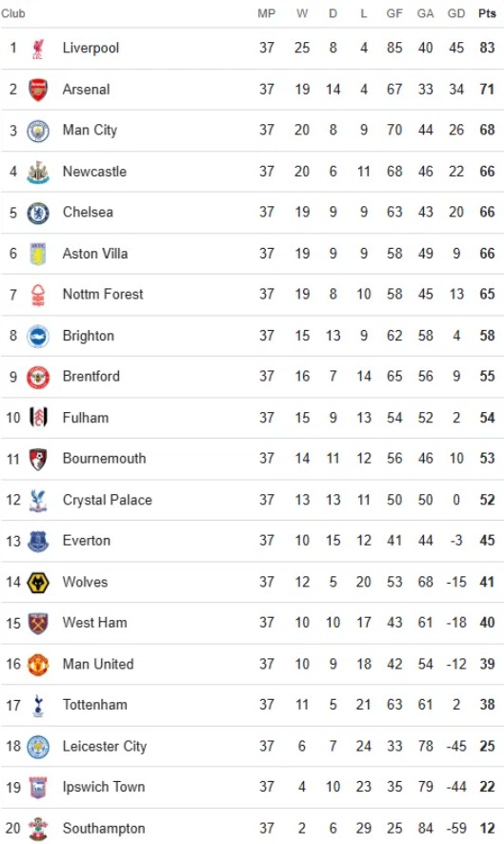Open the Chelsea badge icon
Image resolution: width=504 pixels, height=844 pixels.
tap(38, 213)
